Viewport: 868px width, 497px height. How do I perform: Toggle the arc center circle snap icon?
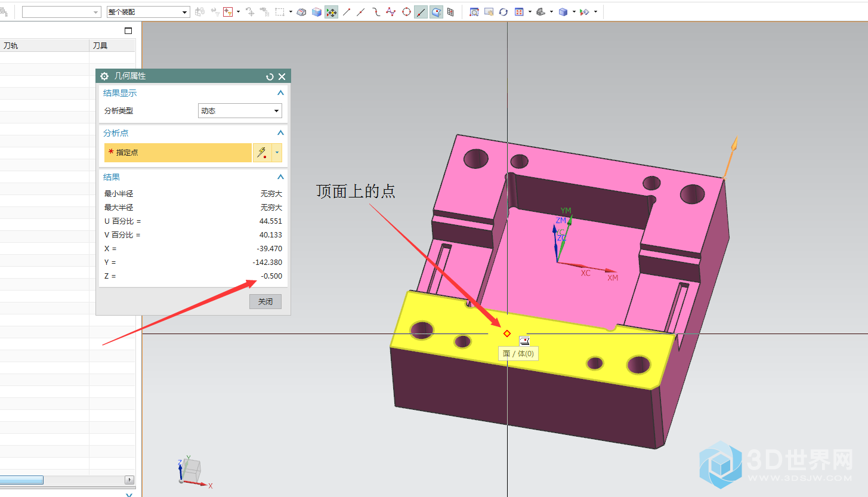click(x=406, y=12)
